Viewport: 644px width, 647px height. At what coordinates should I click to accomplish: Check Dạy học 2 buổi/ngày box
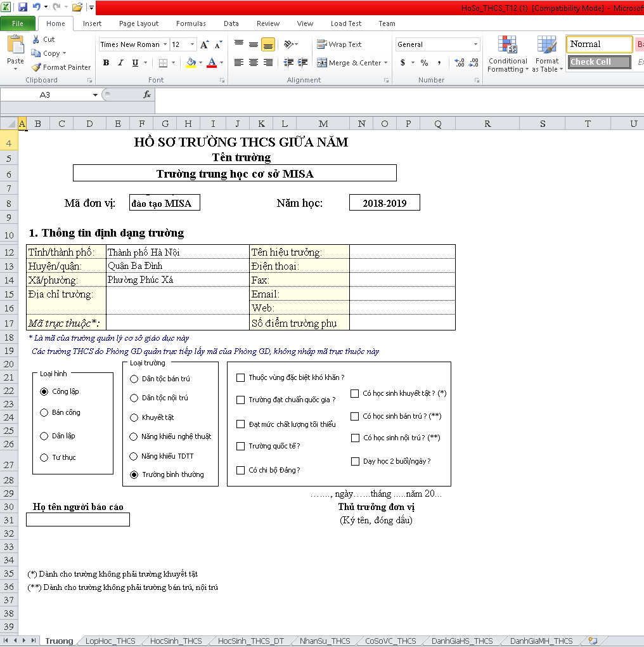coord(355,461)
